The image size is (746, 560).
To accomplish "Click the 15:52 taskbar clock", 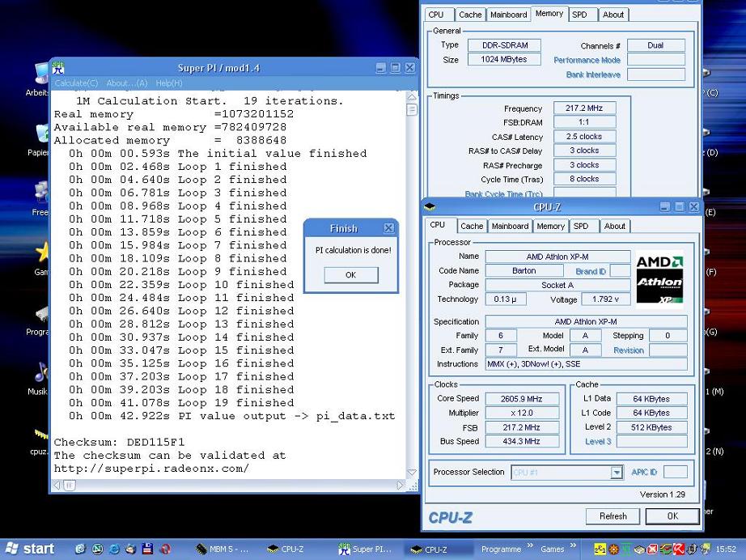I will [x=726, y=549].
